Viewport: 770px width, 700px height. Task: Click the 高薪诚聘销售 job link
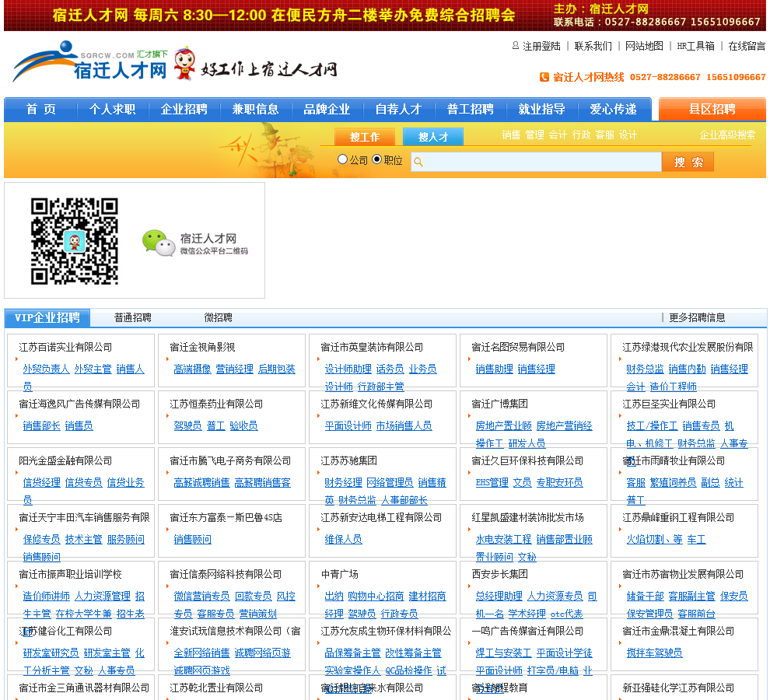(x=201, y=483)
